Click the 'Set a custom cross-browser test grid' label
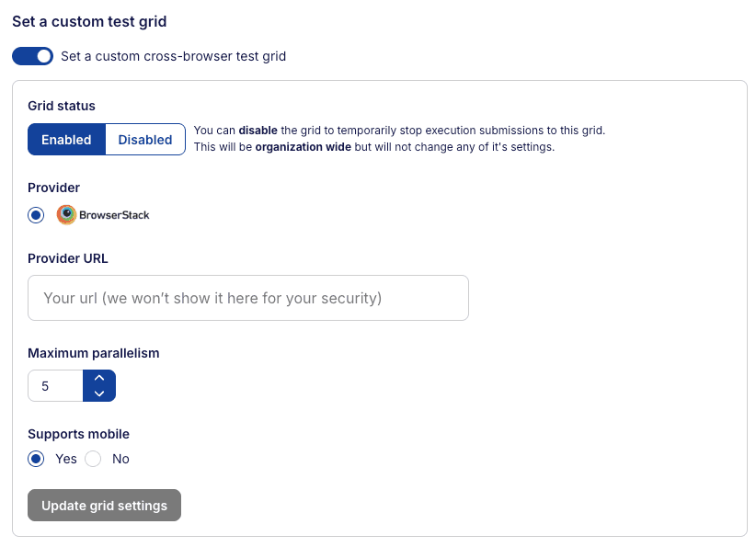 pyautogui.click(x=173, y=56)
